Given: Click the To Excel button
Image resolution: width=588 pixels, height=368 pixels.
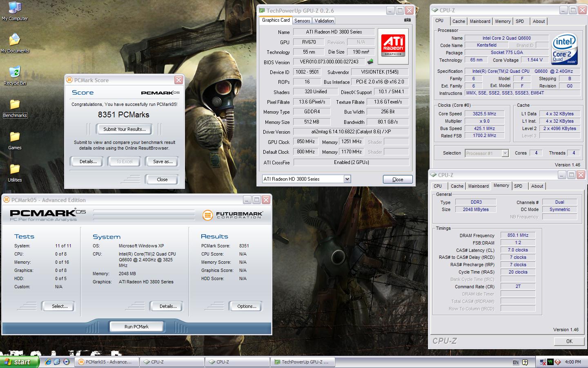Looking at the screenshot, I should pos(125,162).
